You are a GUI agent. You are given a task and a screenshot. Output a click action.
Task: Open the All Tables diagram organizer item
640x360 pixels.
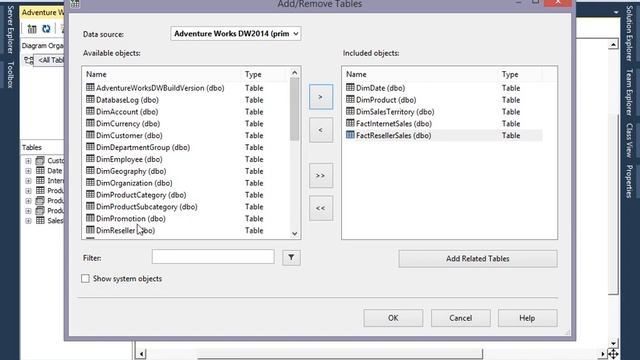[49, 60]
